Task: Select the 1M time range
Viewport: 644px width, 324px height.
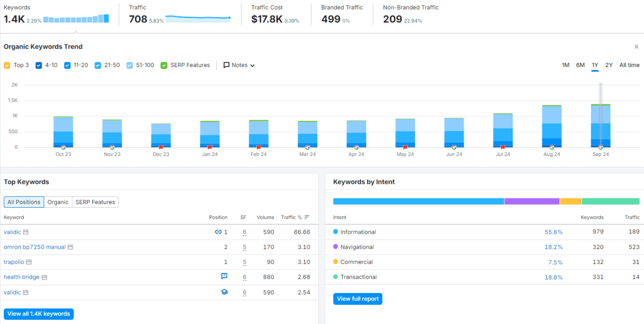Action: pyautogui.click(x=565, y=65)
